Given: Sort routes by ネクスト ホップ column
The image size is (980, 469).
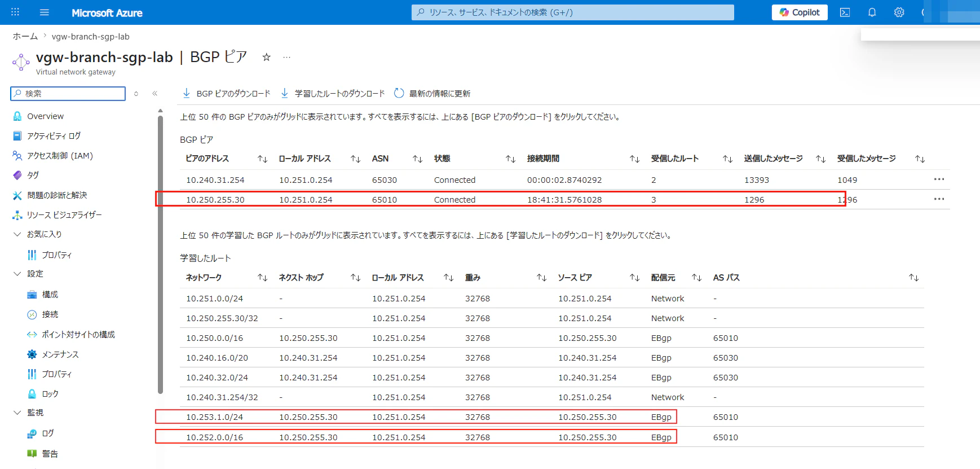Looking at the screenshot, I should coord(355,278).
